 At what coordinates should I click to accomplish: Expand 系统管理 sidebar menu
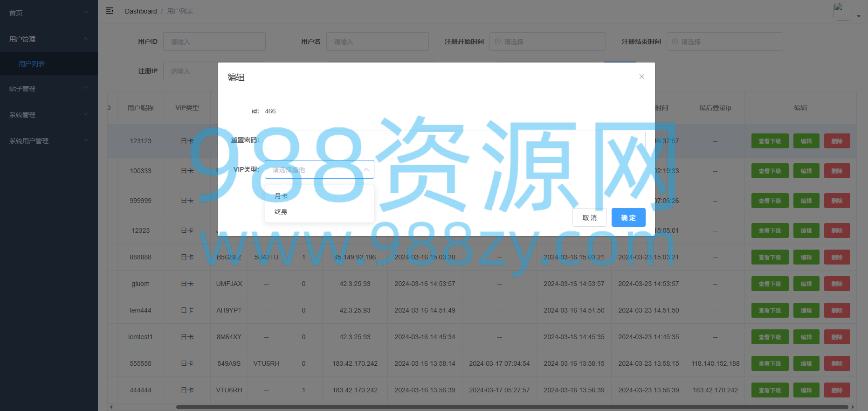click(49, 114)
